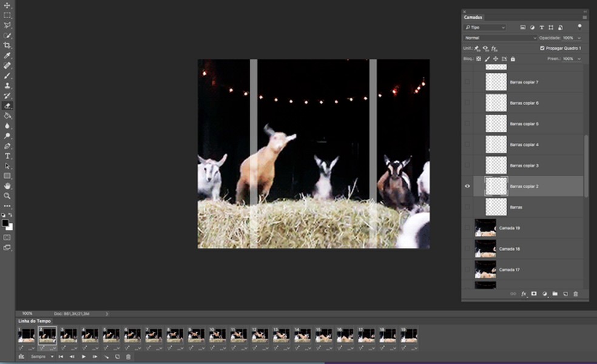Expand the Tipo layer filter dropdown
Screen dimensions: 597x364
[485, 27]
